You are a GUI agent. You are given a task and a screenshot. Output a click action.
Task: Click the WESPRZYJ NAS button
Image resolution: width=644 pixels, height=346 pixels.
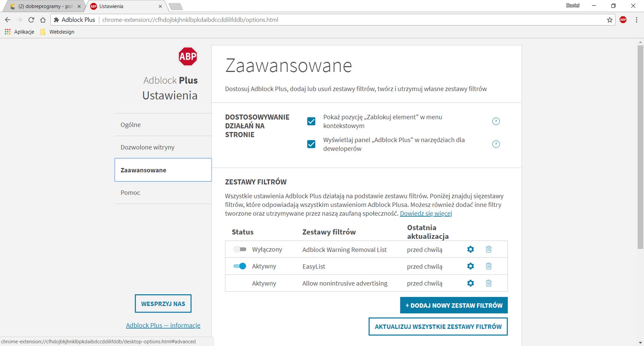pos(163,304)
